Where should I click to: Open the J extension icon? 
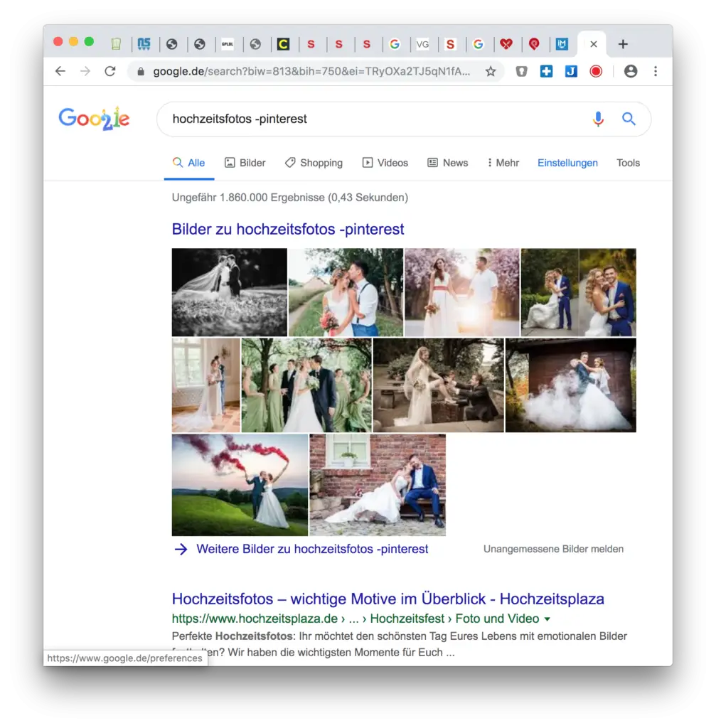(x=571, y=71)
